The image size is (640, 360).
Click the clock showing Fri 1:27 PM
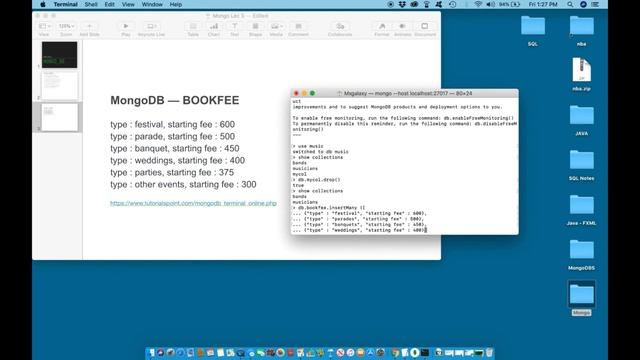pyautogui.click(x=543, y=4)
